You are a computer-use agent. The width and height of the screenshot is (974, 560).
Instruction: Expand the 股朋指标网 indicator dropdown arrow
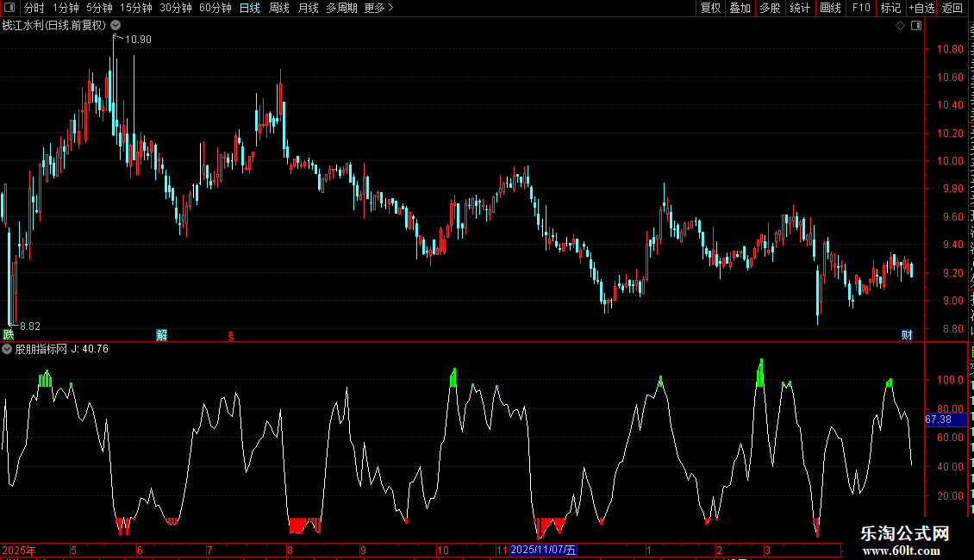(7, 349)
